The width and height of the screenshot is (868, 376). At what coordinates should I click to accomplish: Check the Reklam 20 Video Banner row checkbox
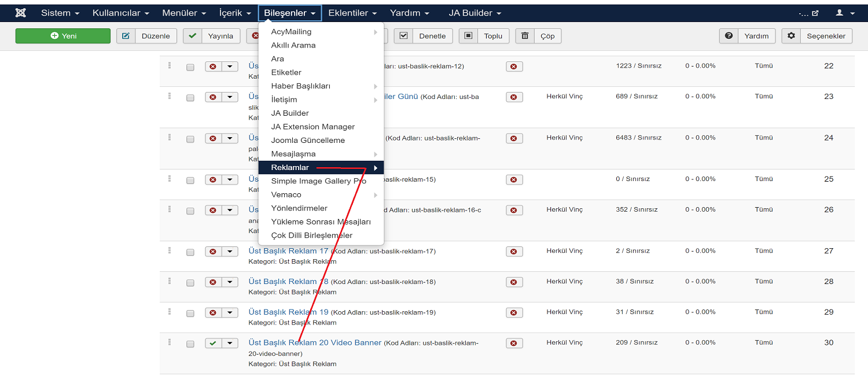tap(190, 344)
